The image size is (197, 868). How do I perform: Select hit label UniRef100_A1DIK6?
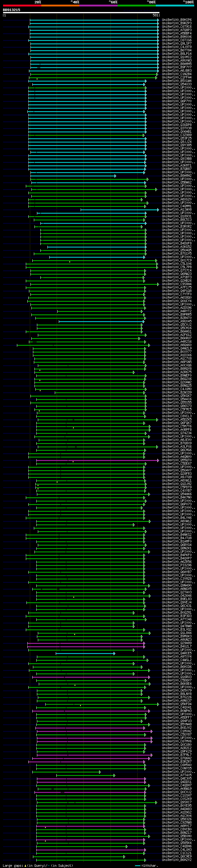tap(176, 355)
